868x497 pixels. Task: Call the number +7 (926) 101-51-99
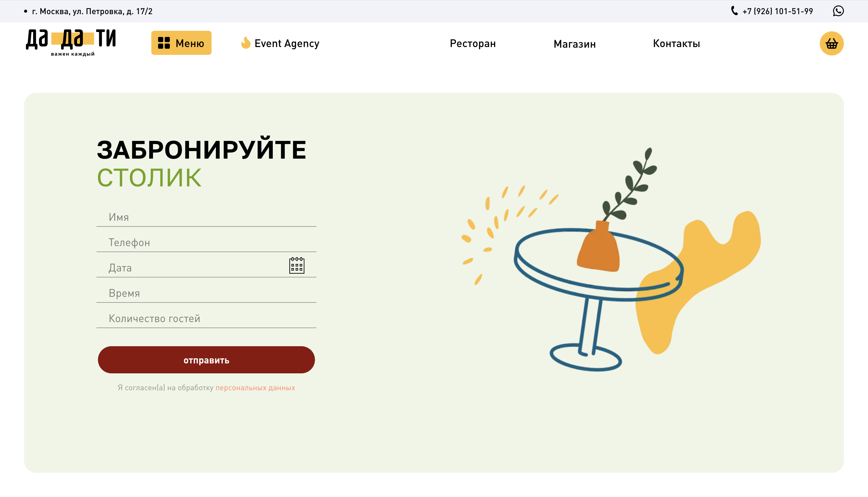tap(778, 11)
